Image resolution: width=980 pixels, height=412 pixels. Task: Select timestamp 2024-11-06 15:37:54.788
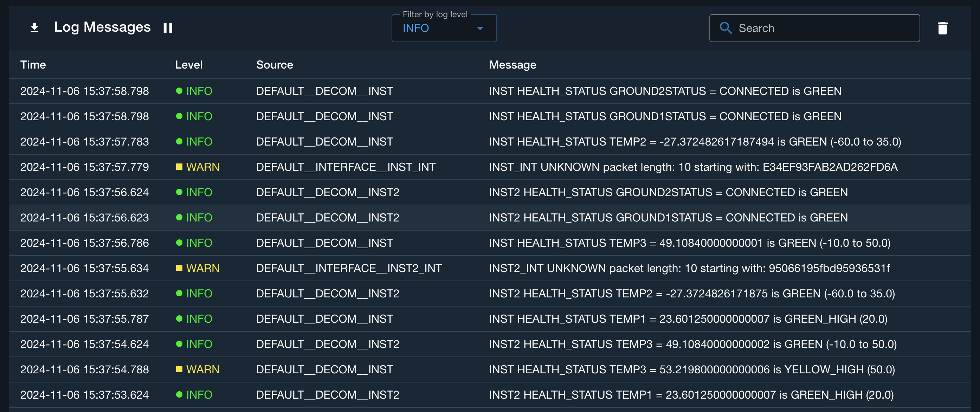coord(84,369)
